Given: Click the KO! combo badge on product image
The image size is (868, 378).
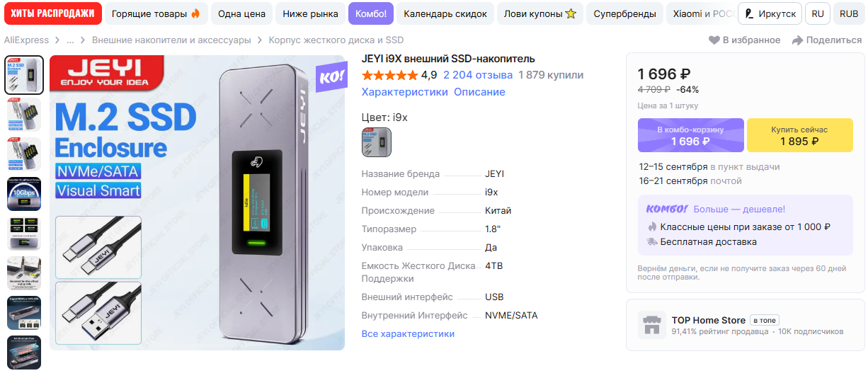Looking at the screenshot, I should (330, 76).
